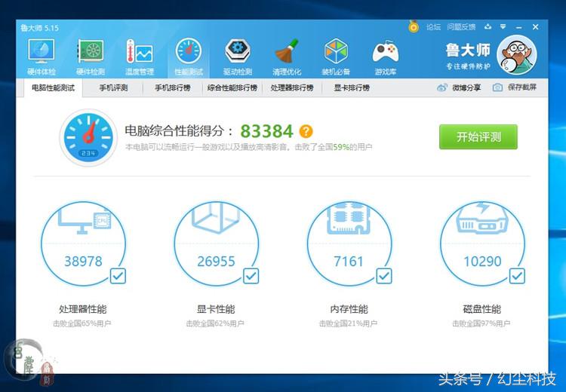Click the gold medal icon in title bar
Image resolution: width=566 pixels, height=392 pixels.
pos(414,26)
